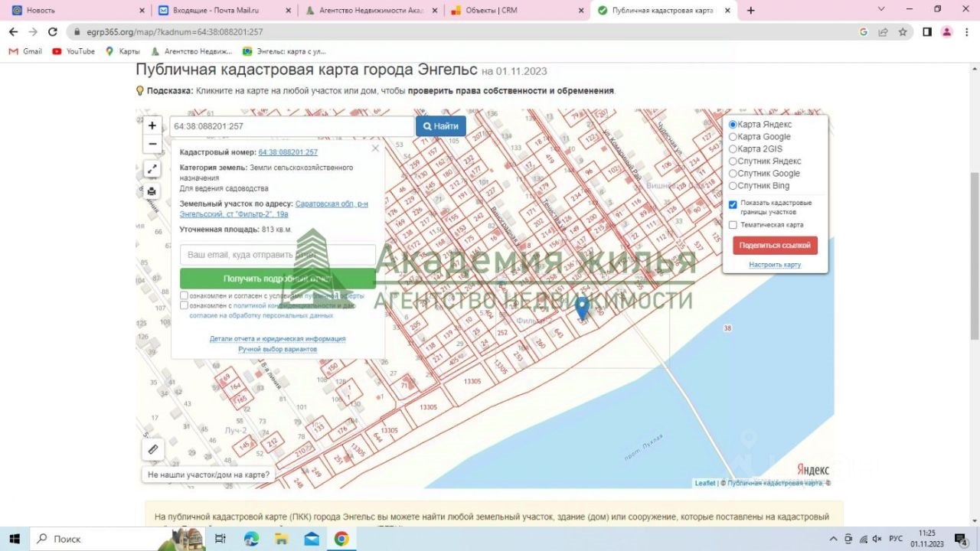
Task: Show hidden system tray icons
Action: point(832,539)
